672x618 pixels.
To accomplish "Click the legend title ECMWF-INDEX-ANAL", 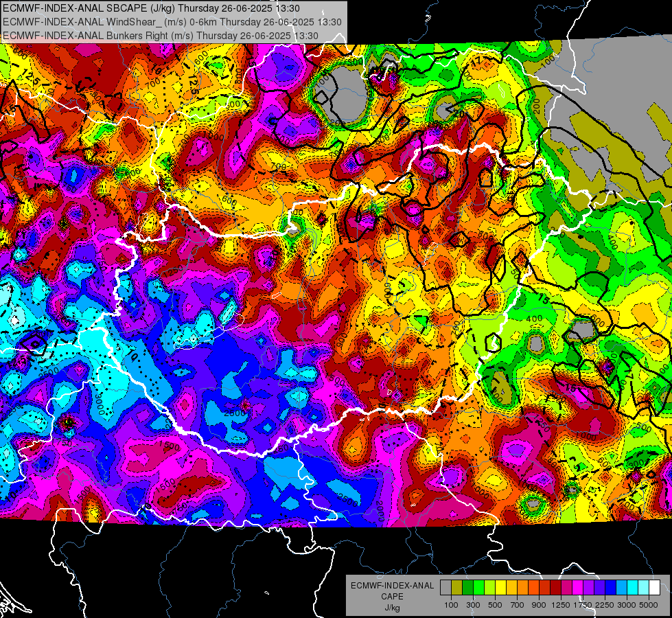I will pos(393,586).
